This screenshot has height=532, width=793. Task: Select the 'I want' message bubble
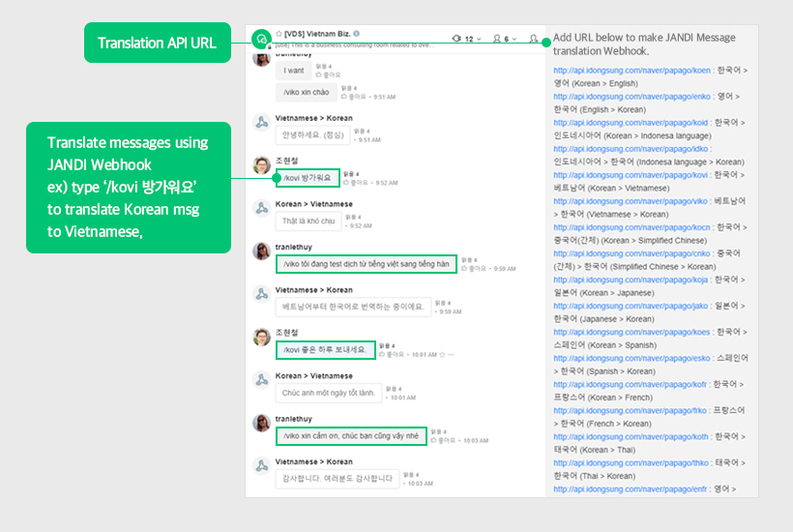coord(293,71)
